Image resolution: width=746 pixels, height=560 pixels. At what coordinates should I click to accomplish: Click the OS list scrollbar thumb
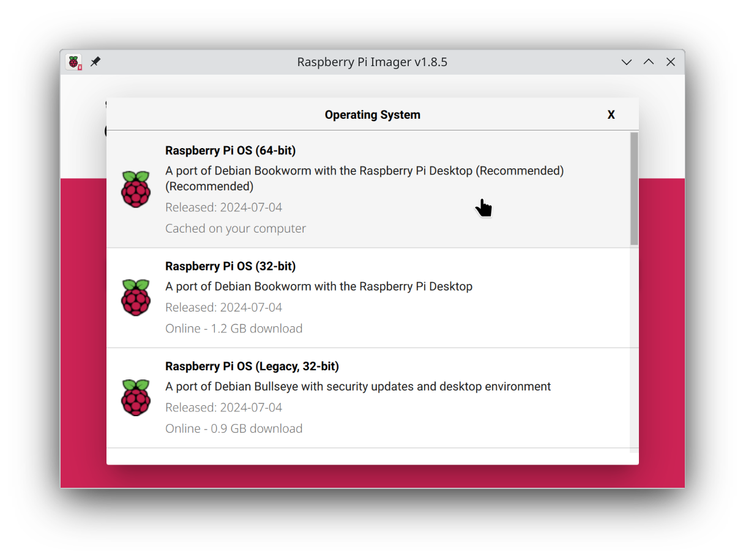click(x=634, y=189)
